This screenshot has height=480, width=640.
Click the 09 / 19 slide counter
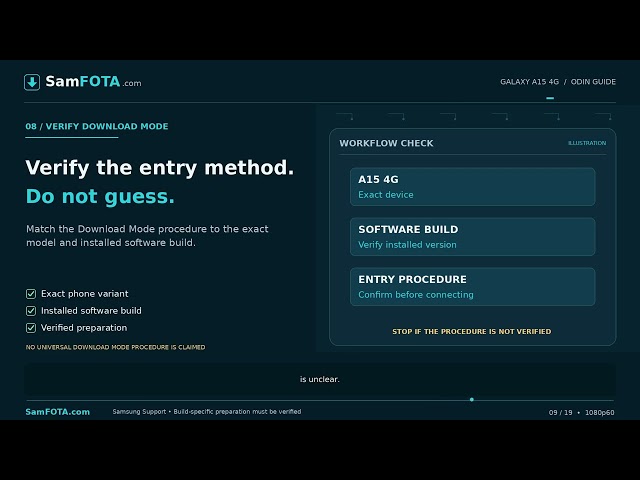tap(560, 412)
